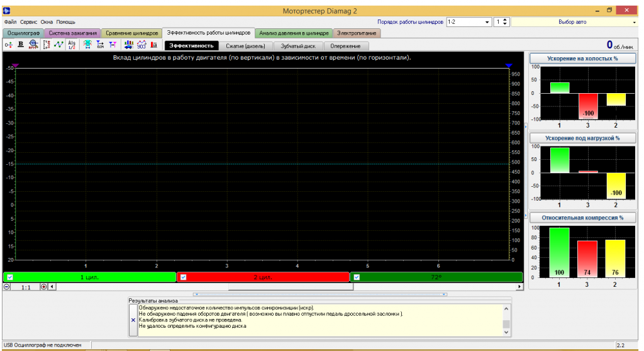Click the zoom in plus icon
This screenshot has height=351, width=644.
pos(43,287)
